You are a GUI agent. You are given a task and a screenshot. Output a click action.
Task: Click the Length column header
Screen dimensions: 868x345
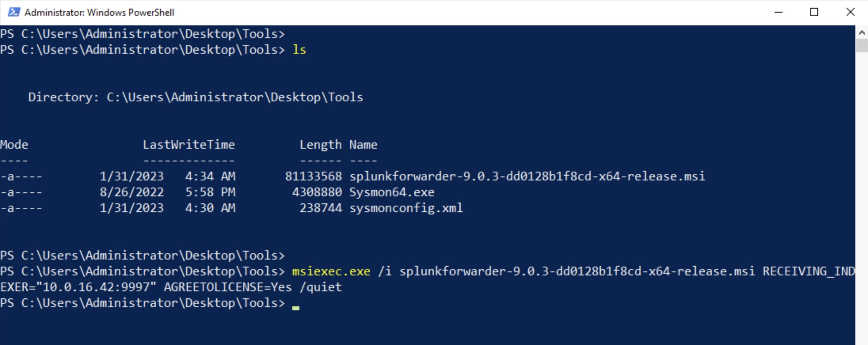pos(321,145)
